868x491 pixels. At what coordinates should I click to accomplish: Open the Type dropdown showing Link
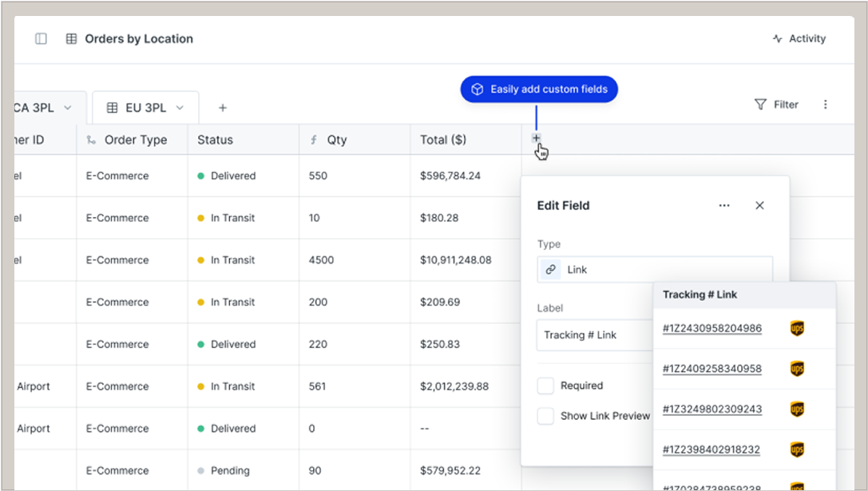(655, 270)
